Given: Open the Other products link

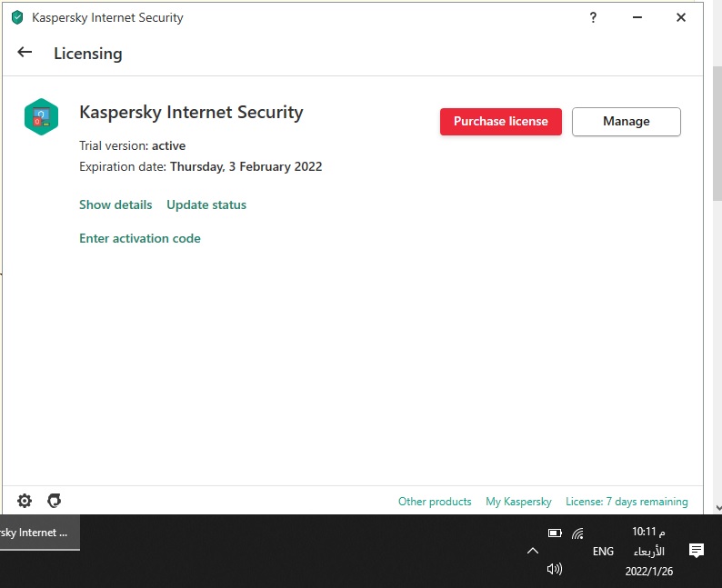Looking at the screenshot, I should click(x=435, y=502).
